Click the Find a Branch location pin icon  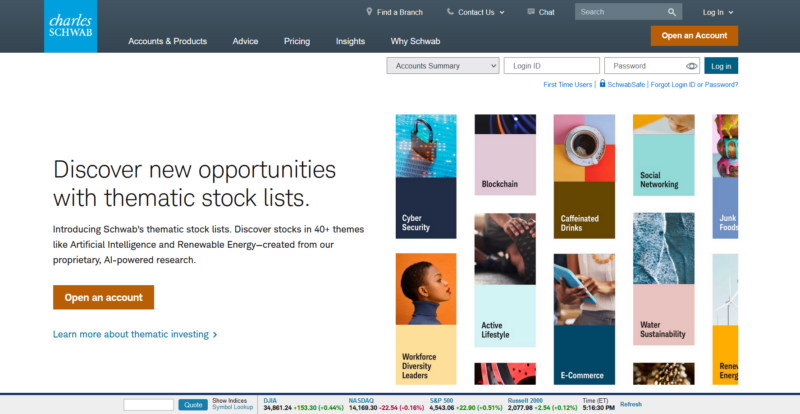[369, 12]
